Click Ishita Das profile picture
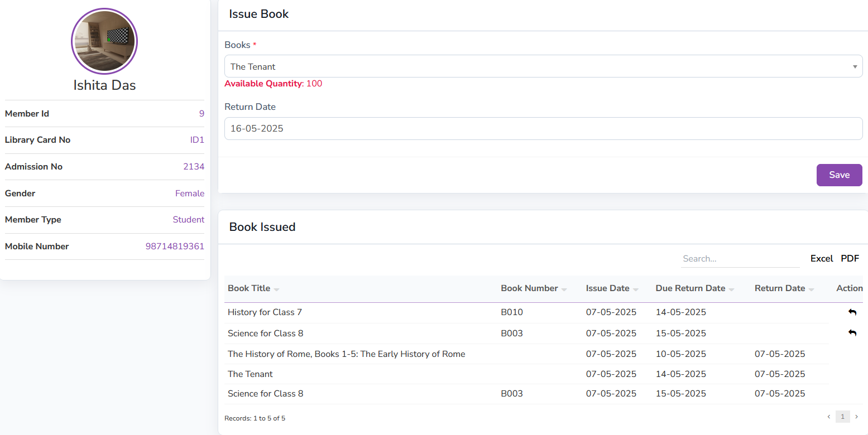868x435 pixels. pyautogui.click(x=104, y=41)
